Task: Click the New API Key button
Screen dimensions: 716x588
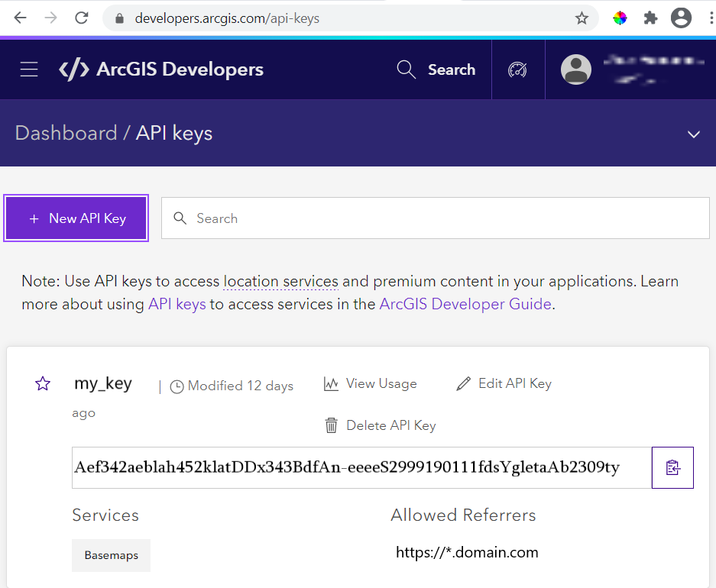Action: tap(76, 218)
